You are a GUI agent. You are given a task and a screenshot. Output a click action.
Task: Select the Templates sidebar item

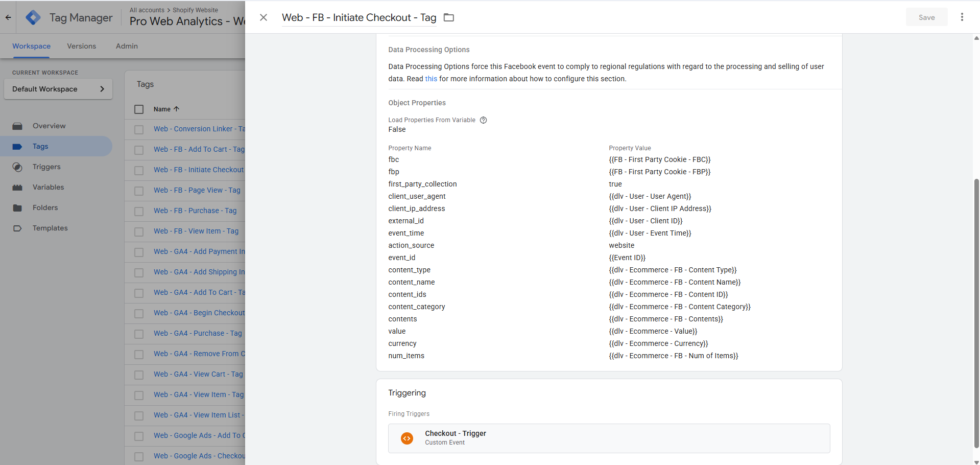coord(50,228)
